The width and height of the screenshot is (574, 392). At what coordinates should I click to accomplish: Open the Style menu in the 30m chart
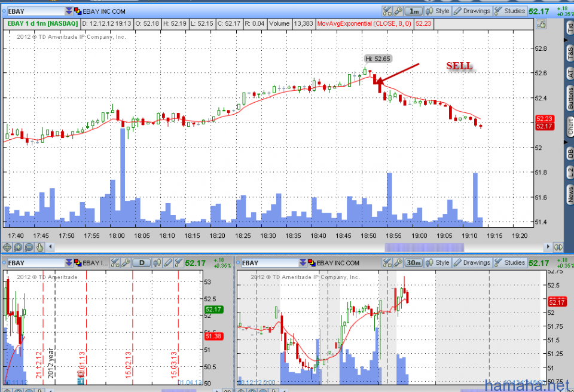(x=438, y=263)
